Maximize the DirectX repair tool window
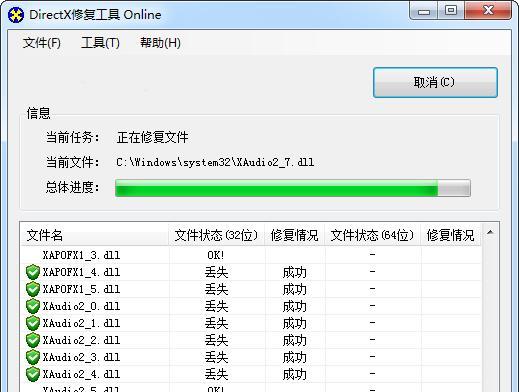The width and height of the screenshot is (519, 392). pyautogui.click(x=451, y=10)
